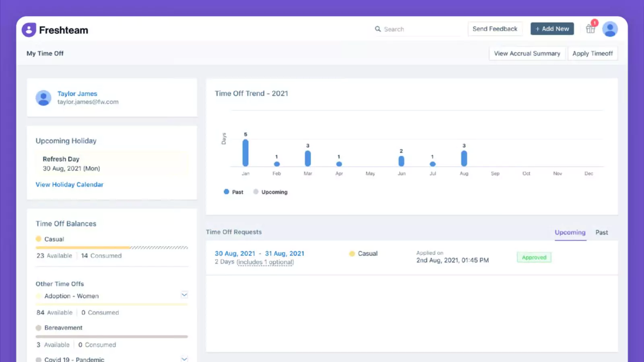The height and width of the screenshot is (362, 644).
Task: Click the Bereavement balance bar
Action: pos(112,337)
